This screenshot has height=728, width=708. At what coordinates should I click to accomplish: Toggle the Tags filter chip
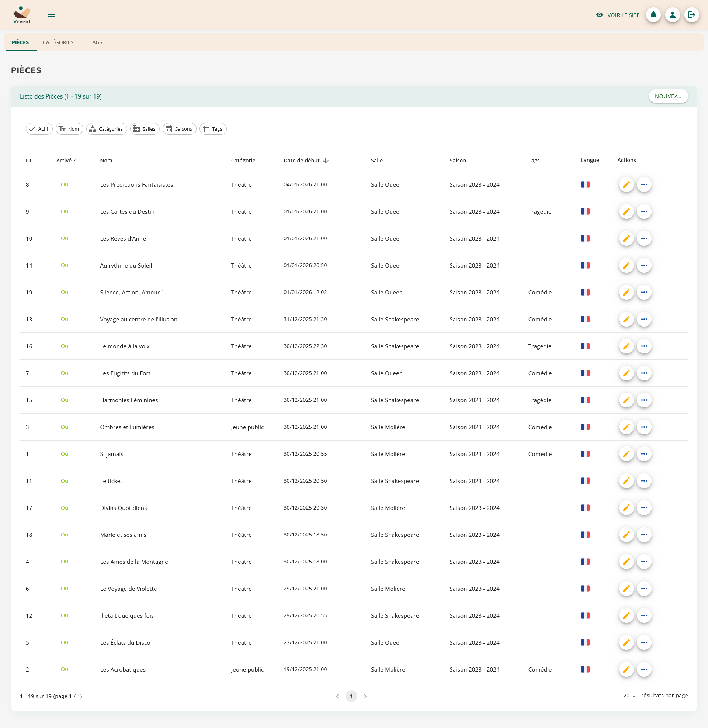click(x=213, y=129)
